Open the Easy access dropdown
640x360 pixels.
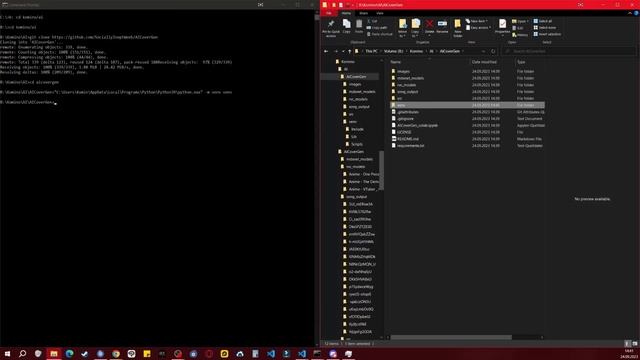(478, 28)
